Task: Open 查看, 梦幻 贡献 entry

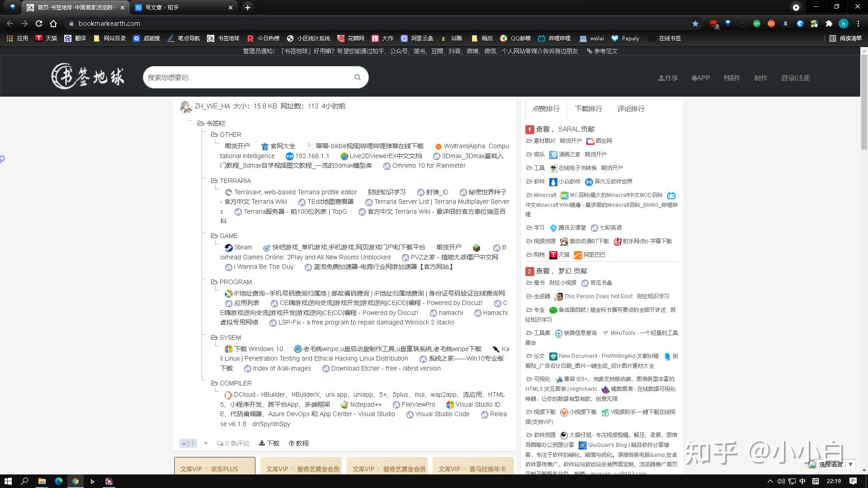Action: tap(561, 271)
